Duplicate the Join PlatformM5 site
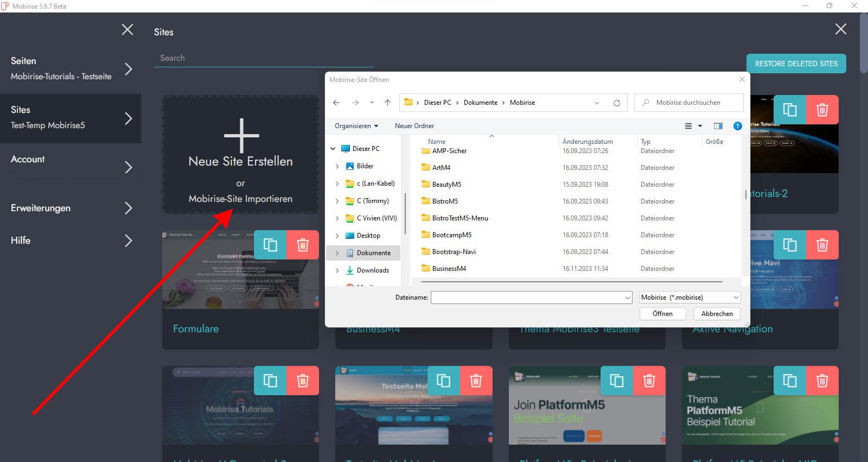 [617, 381]
